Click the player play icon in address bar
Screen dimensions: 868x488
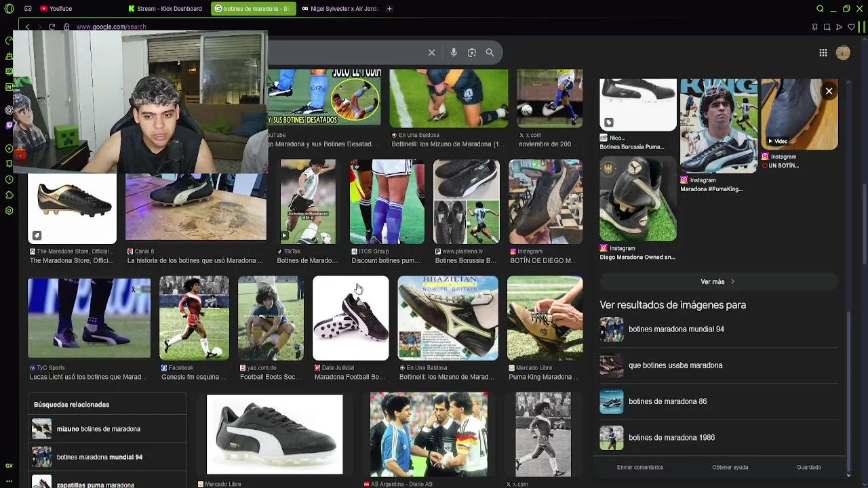pyautogui.click(x=839, y=27)
